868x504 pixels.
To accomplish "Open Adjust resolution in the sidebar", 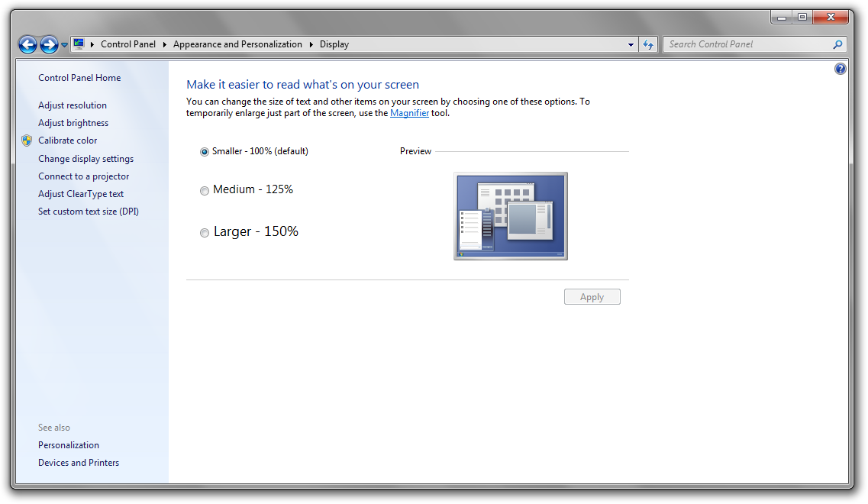I will [x=73, y=105].
